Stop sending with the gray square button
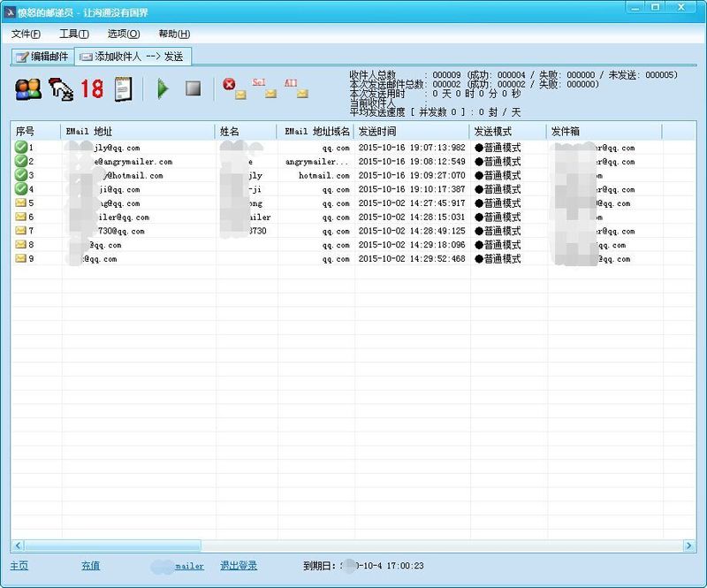This screenshot has width=707, height=588. 193,88
